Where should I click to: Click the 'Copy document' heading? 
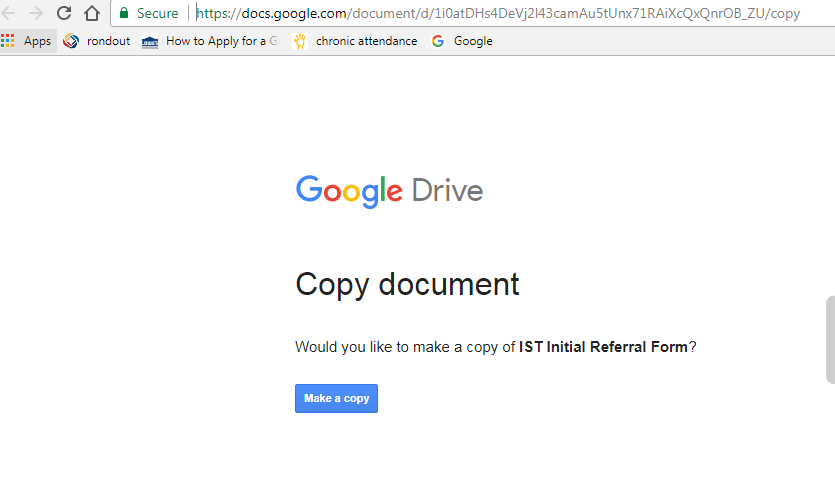tap(407, 284)
